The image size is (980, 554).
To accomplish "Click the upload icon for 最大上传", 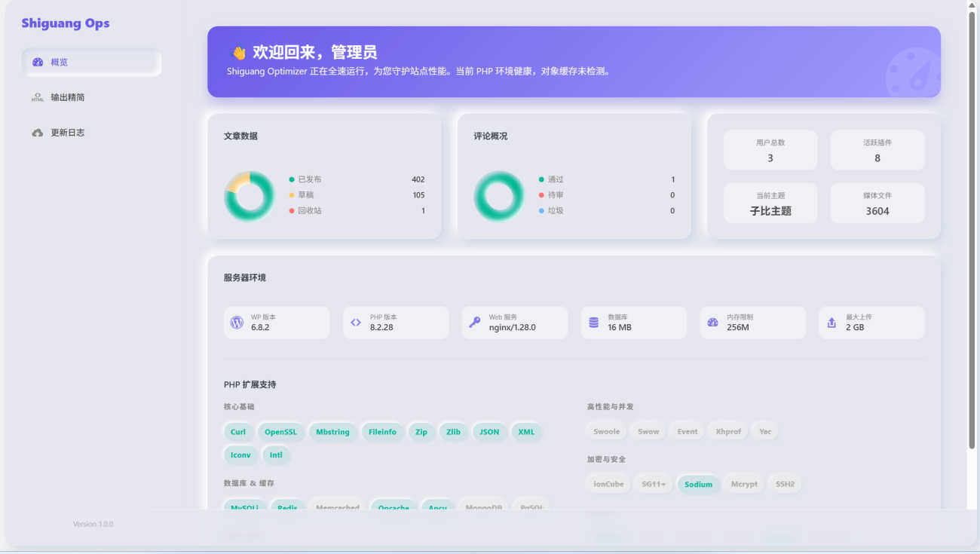I will click(831, 323).
